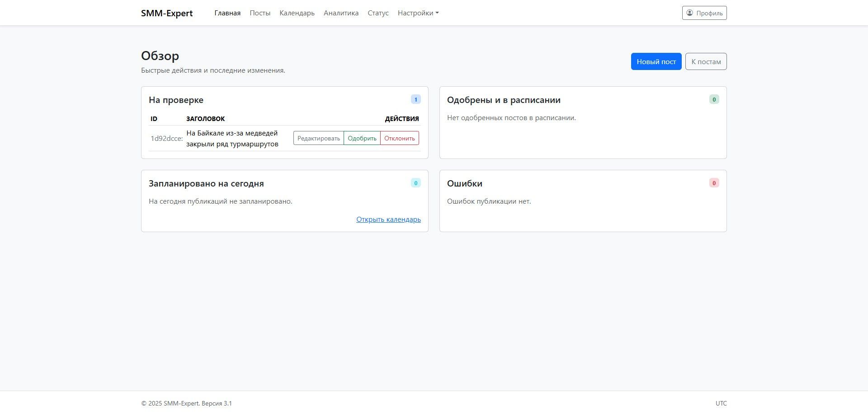Click the Ошибки count badge
The width and height of the screenshot is (868, 415).
[x=714, y=183]
